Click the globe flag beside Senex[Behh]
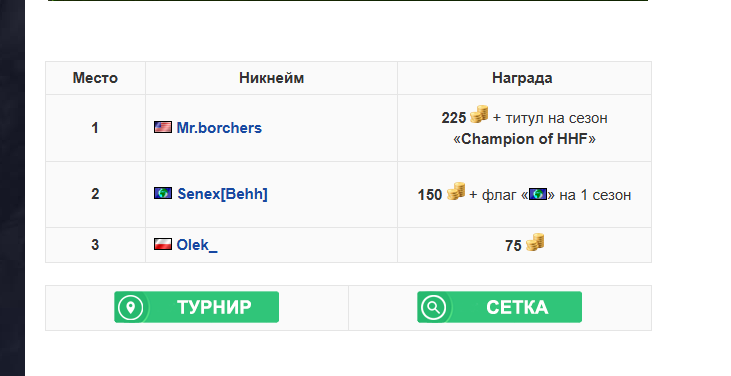The image size is (731, 376). 163,193
